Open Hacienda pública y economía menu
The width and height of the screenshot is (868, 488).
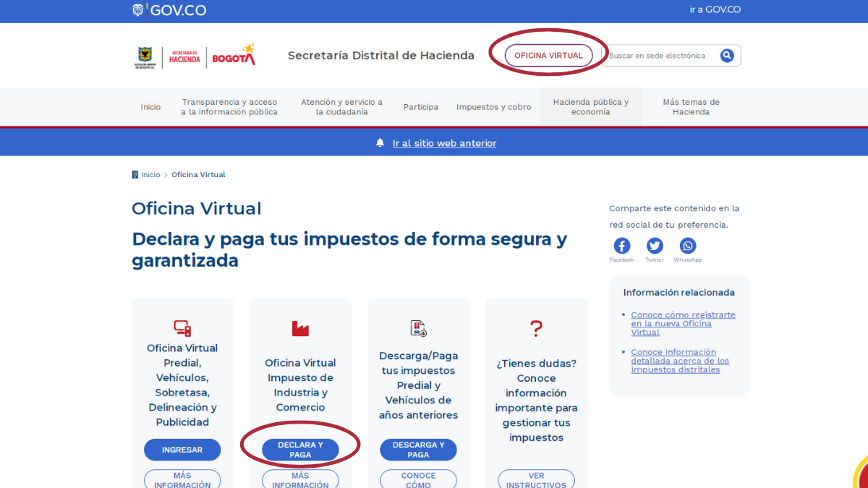[590, 107]
